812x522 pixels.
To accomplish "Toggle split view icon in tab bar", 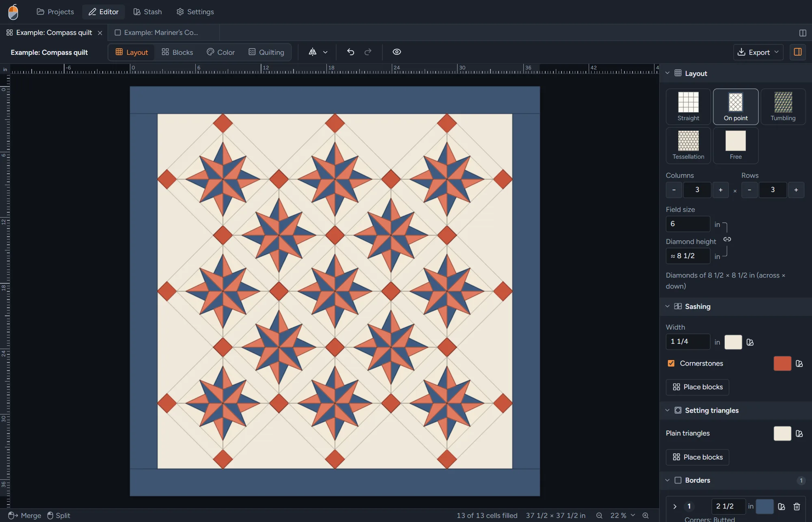I will pyautogui.click(x=803, y=33).
